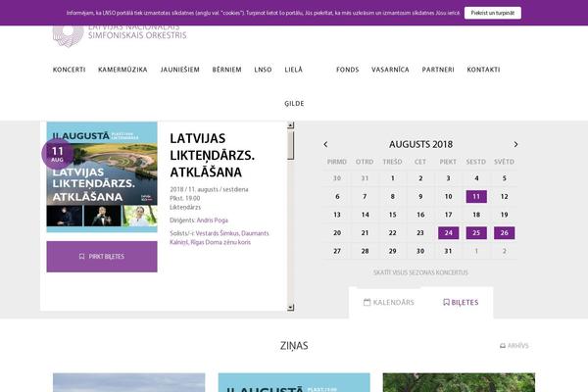This screenshot has height=392, width=588.
Task: Open the 11. Augustā news thumbnail
Action: [294, 382]
